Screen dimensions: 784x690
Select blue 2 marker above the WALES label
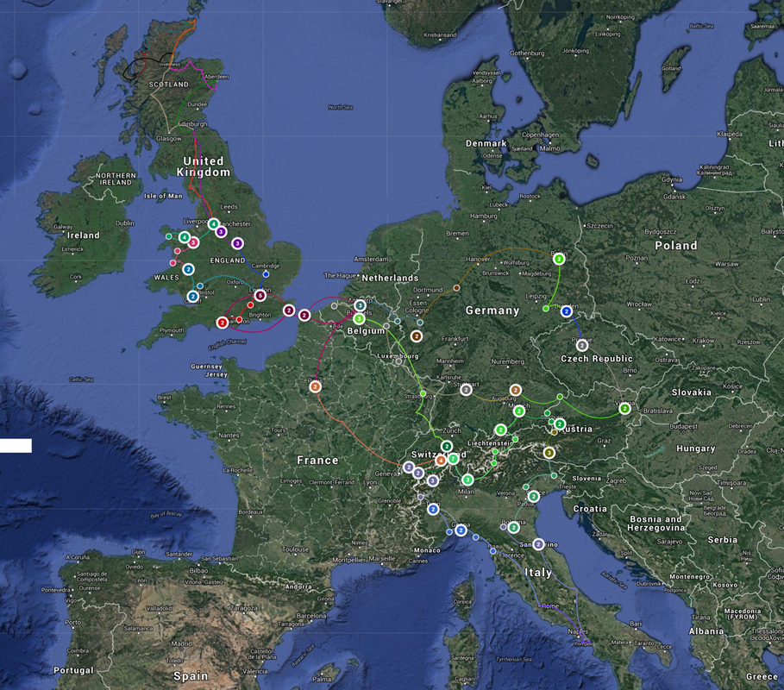[x=188, y=269]
